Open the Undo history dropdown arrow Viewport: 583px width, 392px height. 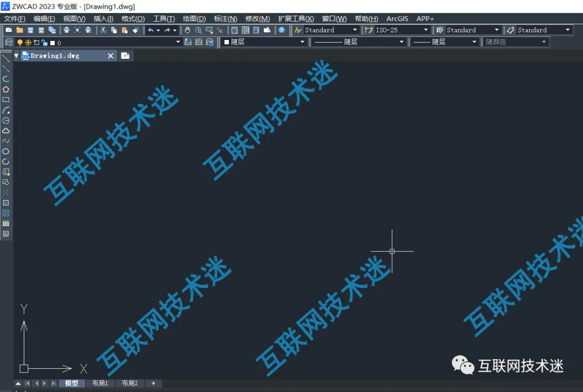[x=158, y=30]
